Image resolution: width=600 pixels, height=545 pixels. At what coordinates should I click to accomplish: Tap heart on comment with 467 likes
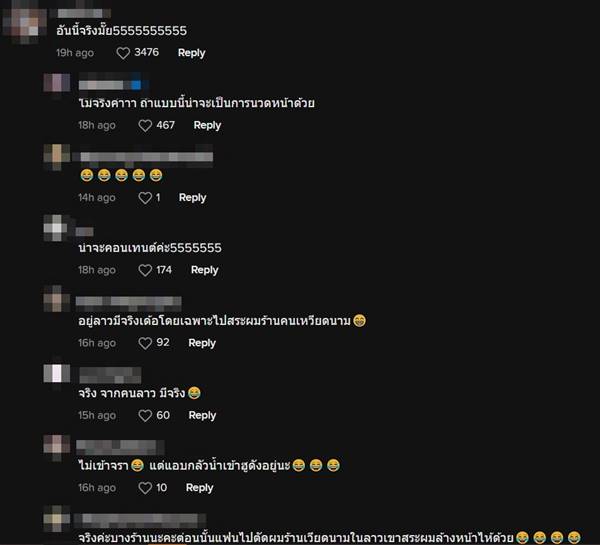(145, 126)
